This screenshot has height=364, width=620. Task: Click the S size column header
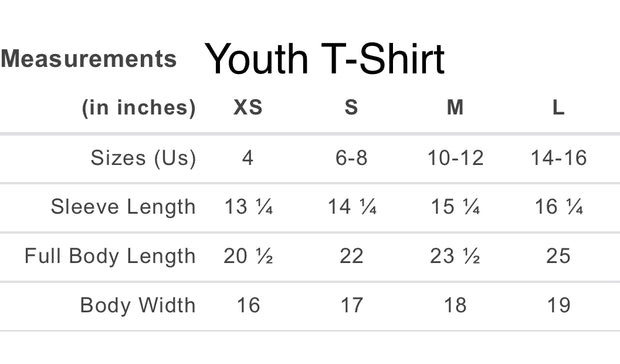coord(351,107)
